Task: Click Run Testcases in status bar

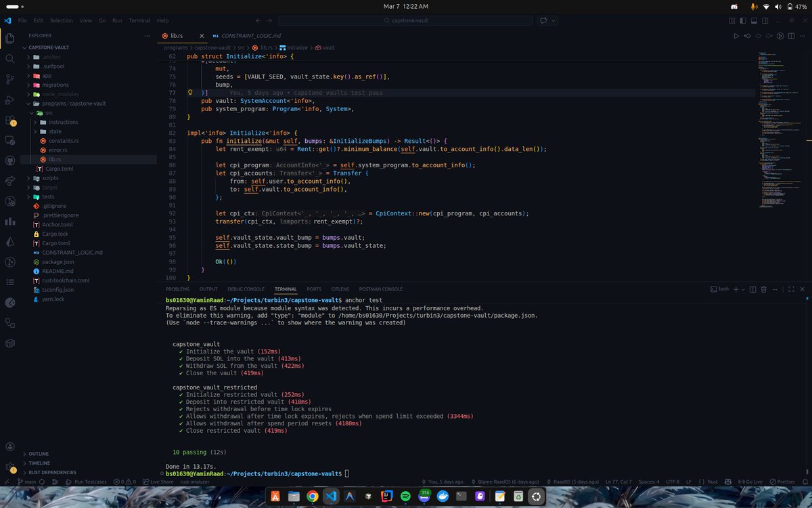Action: 86,482
